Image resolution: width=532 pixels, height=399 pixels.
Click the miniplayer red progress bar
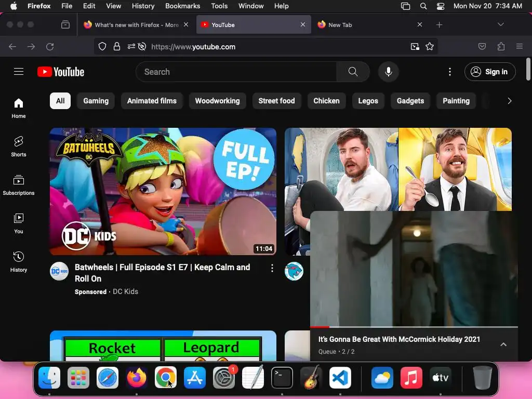(x=320, y=327)
